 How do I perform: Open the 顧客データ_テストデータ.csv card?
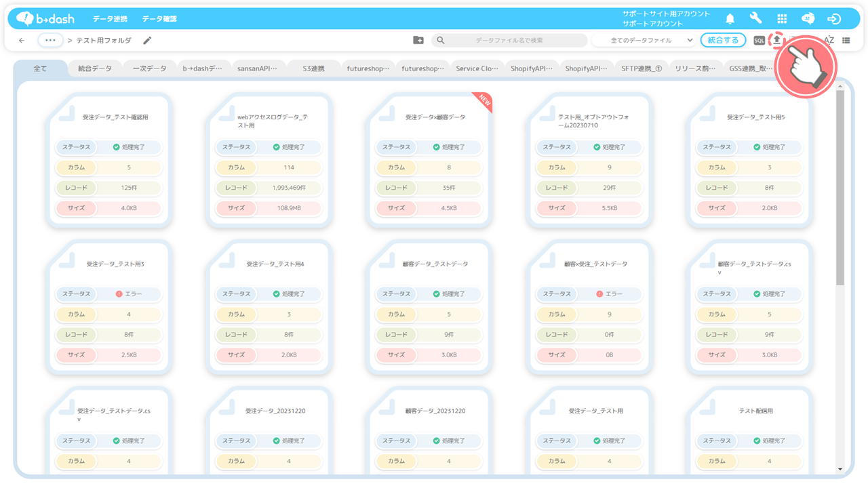coord(750,306)
